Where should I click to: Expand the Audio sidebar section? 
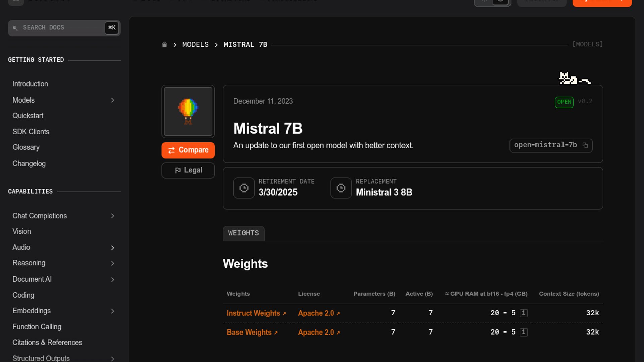[112, 248]
